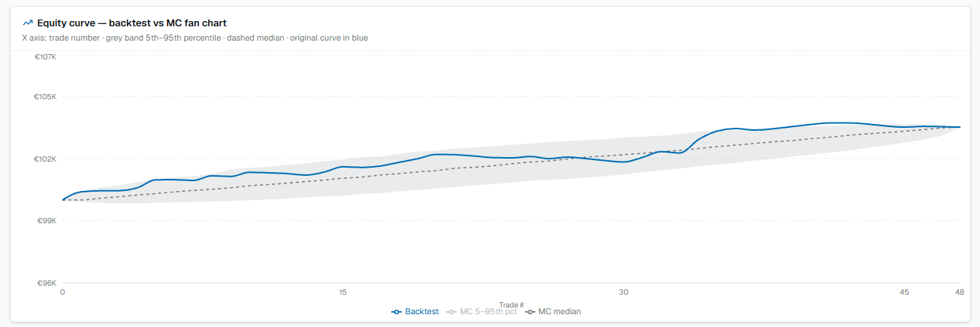
Task: Hide the MC median series via legend label
Action: click(559, 311)
